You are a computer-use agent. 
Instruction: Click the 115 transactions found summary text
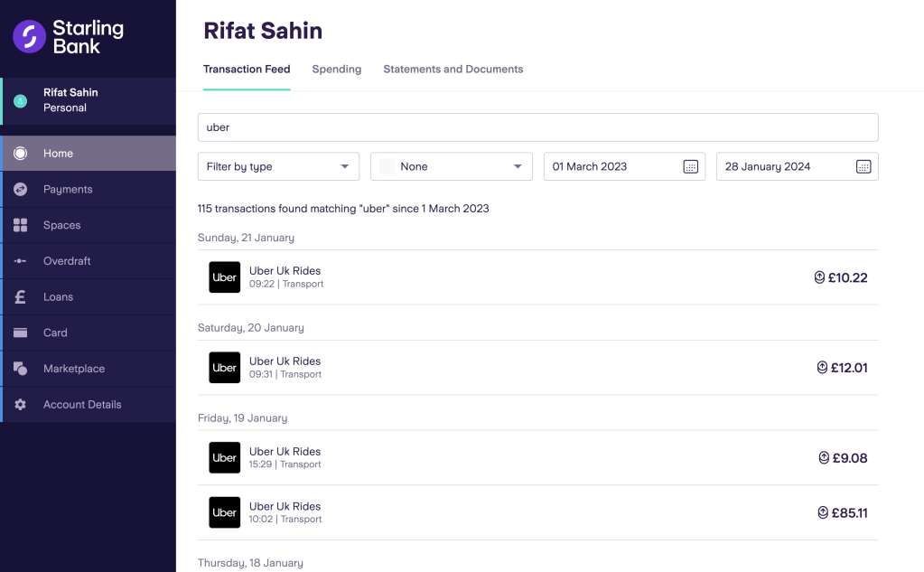(343, 209)
